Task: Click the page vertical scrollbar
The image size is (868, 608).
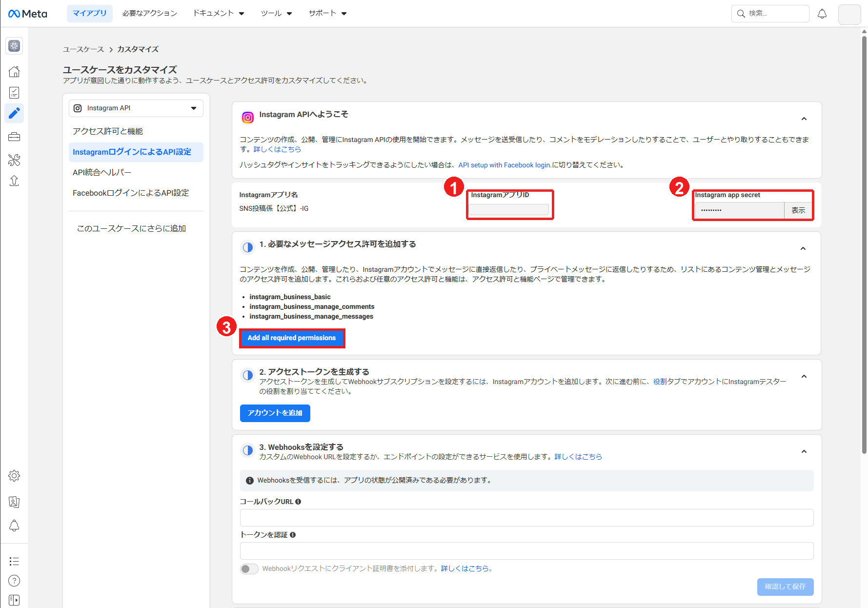Action: pos(864,244)
